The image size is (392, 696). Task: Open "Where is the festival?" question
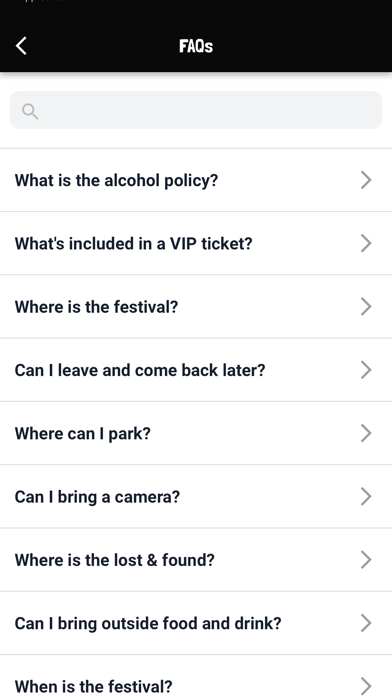point(196,307)
